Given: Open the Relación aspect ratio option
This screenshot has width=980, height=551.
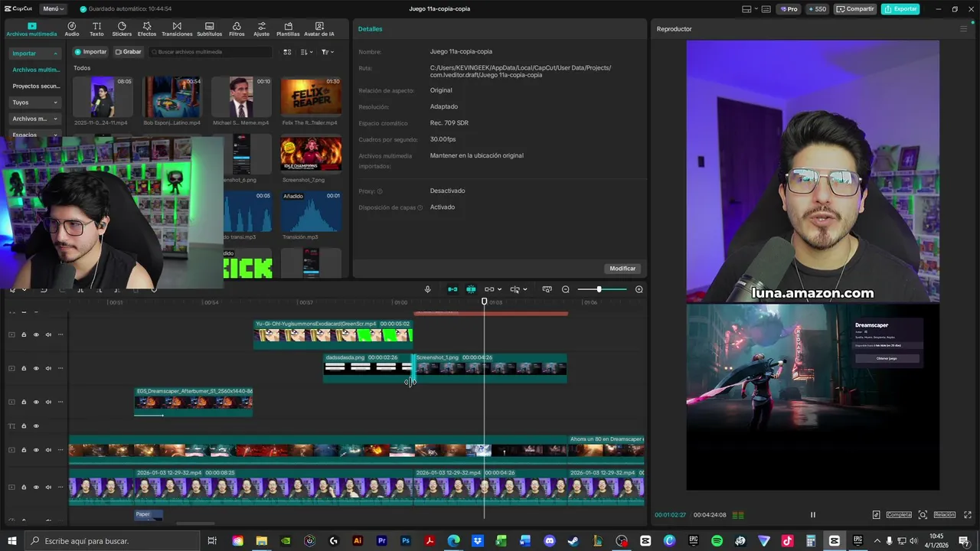Looking at the screenshot, I should tap(944, 515).
